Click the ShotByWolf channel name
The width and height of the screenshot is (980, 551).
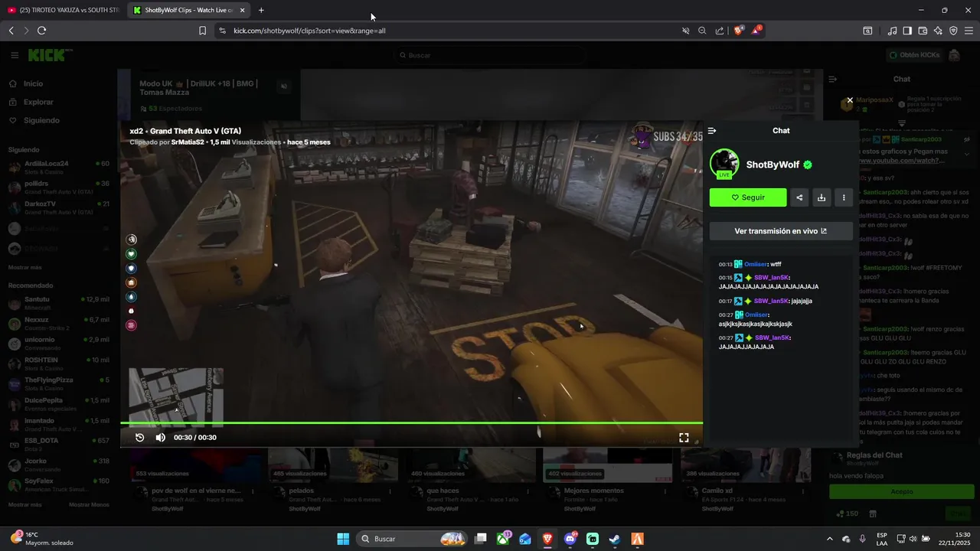click(x=773, y=165)
